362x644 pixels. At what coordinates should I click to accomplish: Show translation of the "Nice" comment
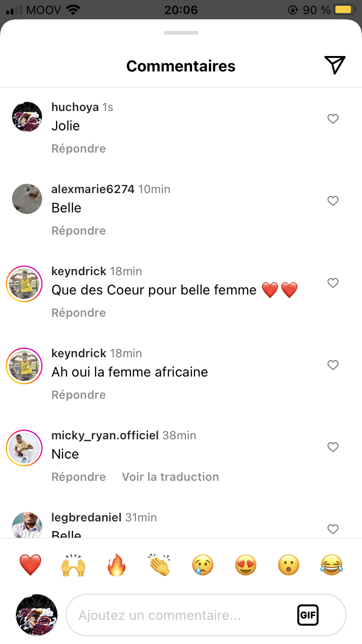[170, 477]
